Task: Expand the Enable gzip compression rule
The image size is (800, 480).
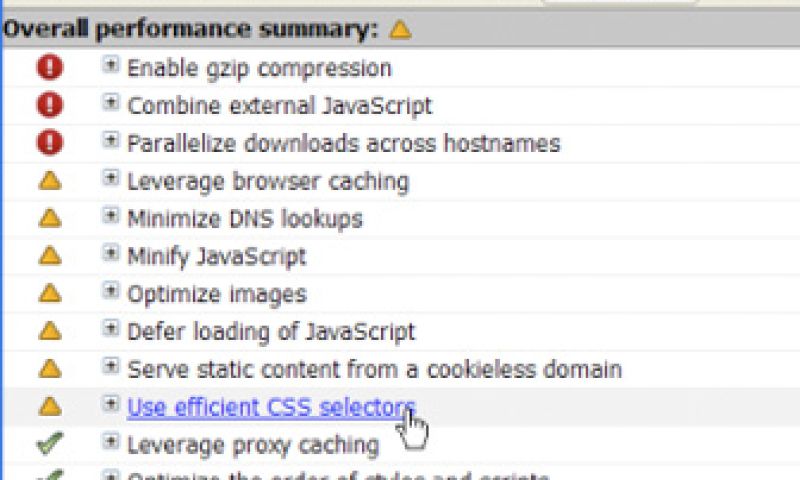Action: coord(111,65)
